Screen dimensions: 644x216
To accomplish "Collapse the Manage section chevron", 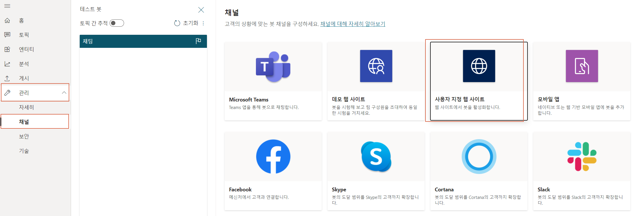I will coord(64,93).
